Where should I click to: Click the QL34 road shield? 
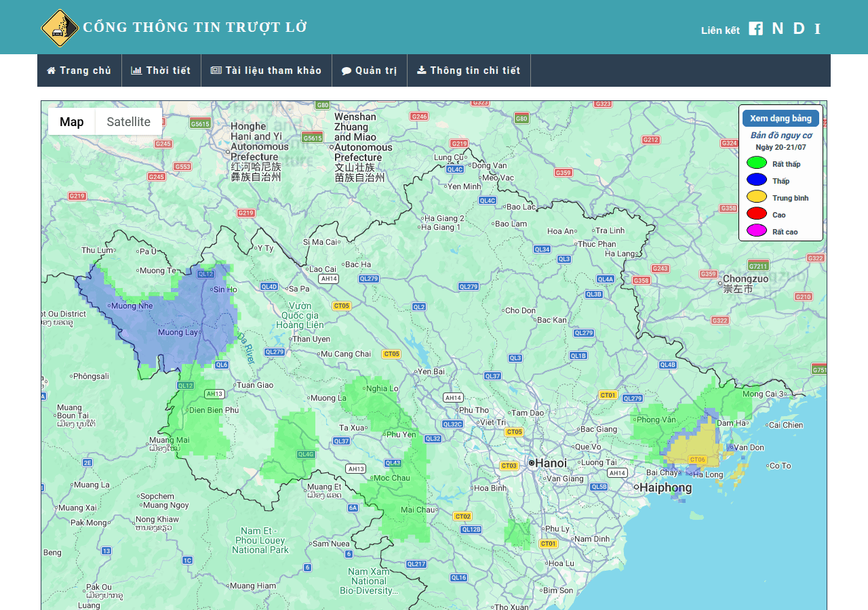click(x=542, y=249)
